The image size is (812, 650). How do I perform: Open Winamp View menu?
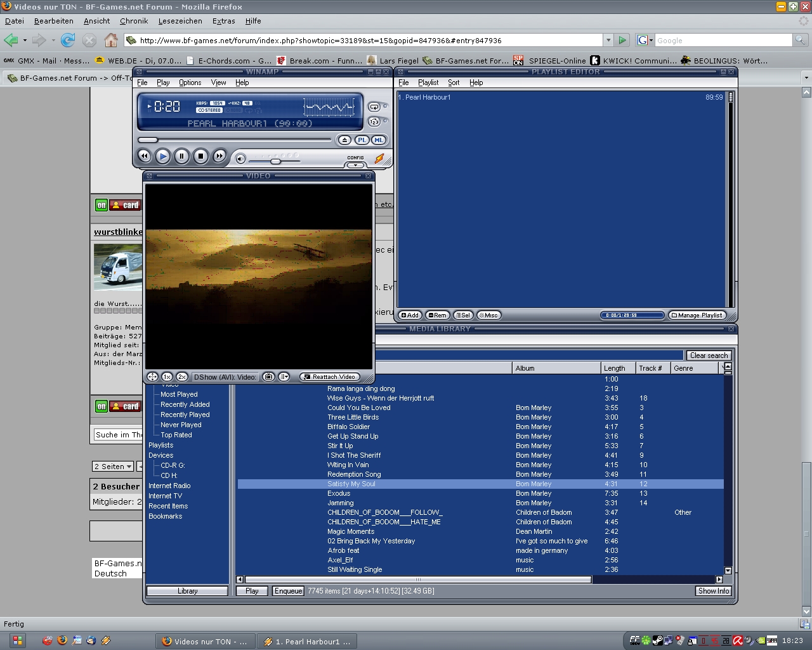(218, 83)
